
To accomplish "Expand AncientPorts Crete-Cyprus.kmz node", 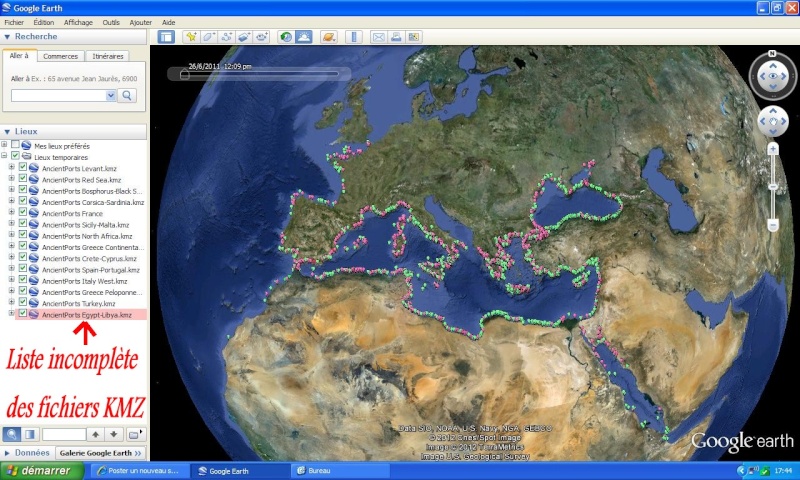I will click(11, 257).
